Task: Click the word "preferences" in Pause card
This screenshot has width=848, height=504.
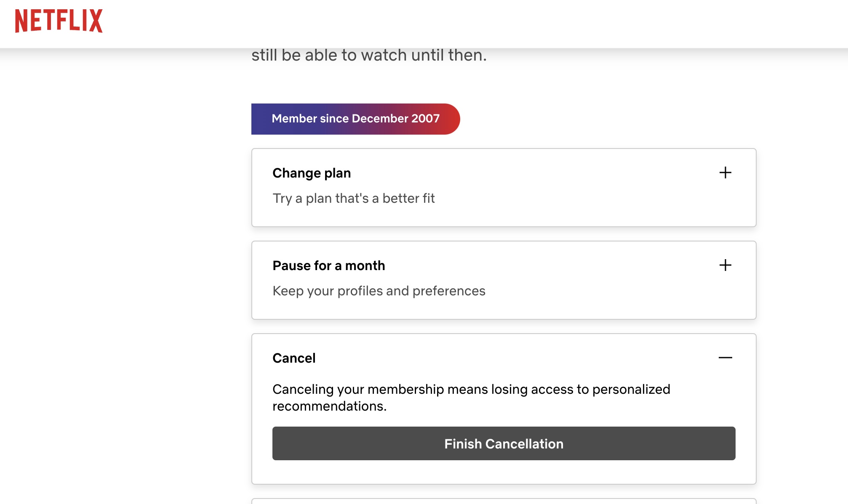Action: [449, 291]
